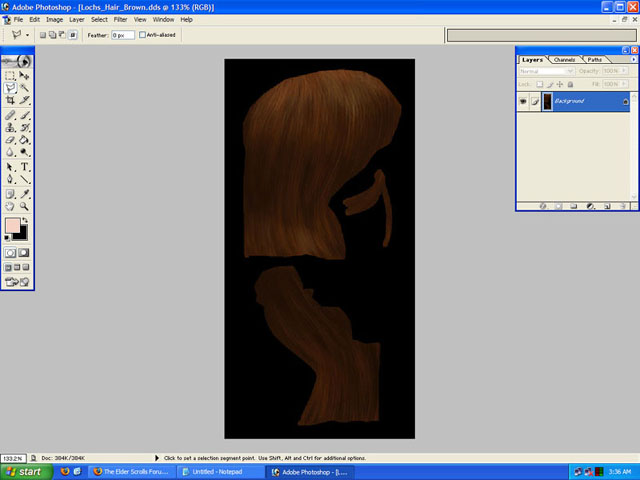
Task: Select the Clone Stamp tool
Action: click(x=10, y=128)
